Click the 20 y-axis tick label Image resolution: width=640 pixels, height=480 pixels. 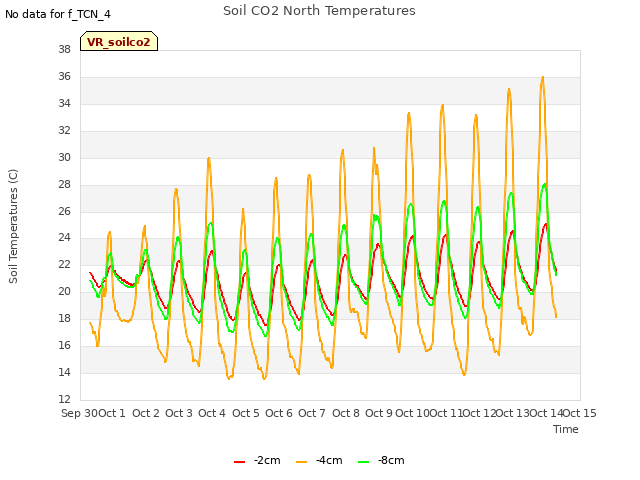pyautogui.click(x=64, y=291)
